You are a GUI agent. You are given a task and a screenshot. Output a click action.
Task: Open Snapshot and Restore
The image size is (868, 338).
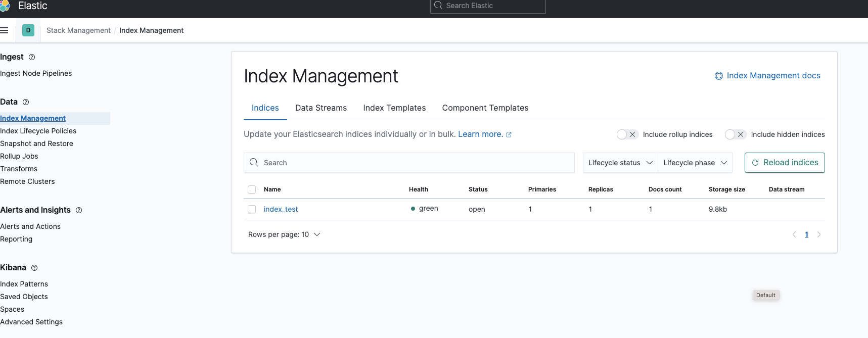click(x=36, y=143)
